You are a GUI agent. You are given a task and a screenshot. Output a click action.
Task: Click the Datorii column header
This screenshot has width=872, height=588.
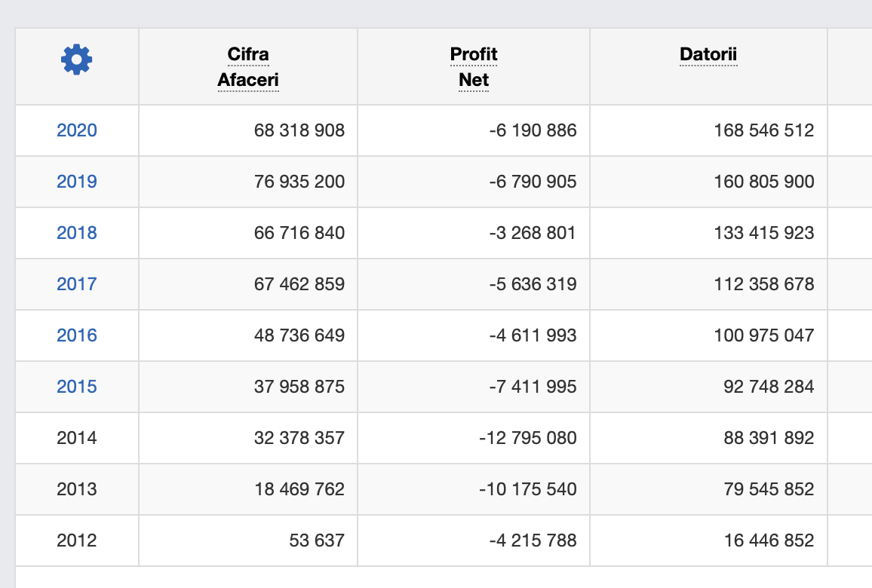click(x=708, y=54)
